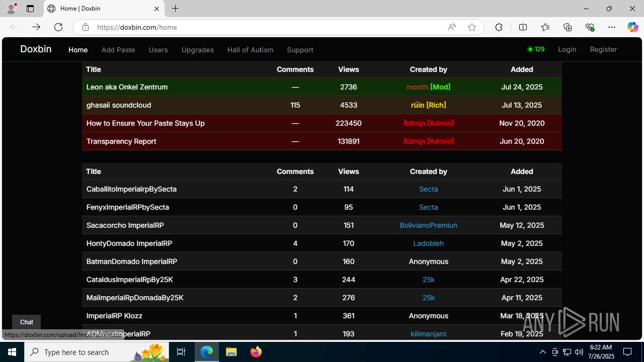Open the kilimanjaro user profile
Image resolution: width=644 pixels, height=362 pixels.
tap(429, 334)
